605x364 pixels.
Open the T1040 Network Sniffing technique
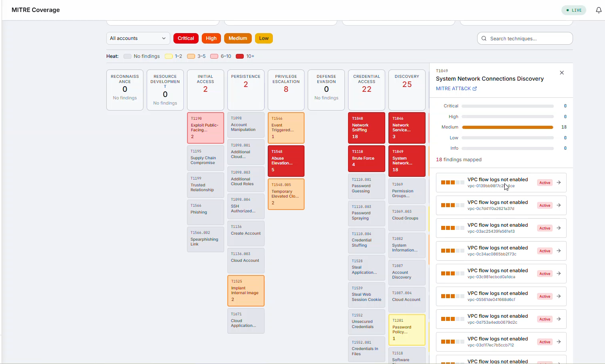pyautogui.click(x=366, y=128)
